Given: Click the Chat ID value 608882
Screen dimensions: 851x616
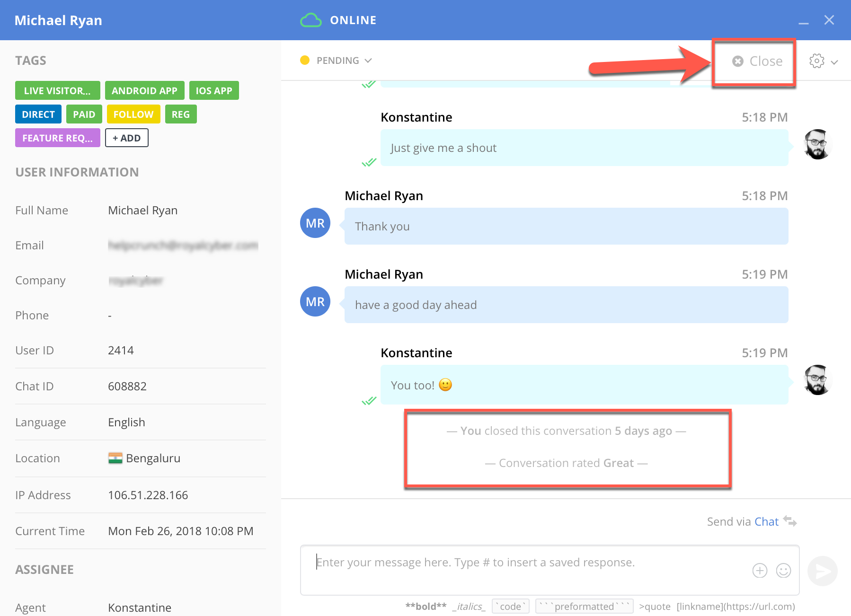Looking at the screenshot, I should [127, 386].
